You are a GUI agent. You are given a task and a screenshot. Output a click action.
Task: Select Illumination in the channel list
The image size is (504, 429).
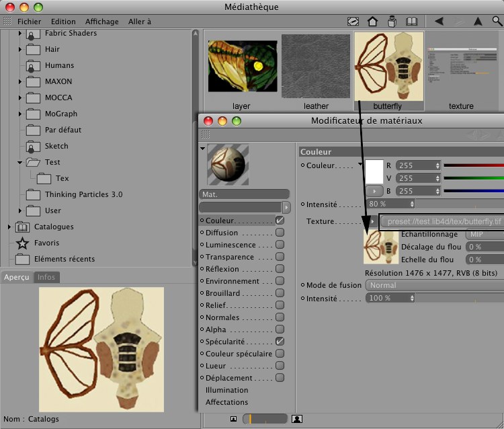(226, 390)
